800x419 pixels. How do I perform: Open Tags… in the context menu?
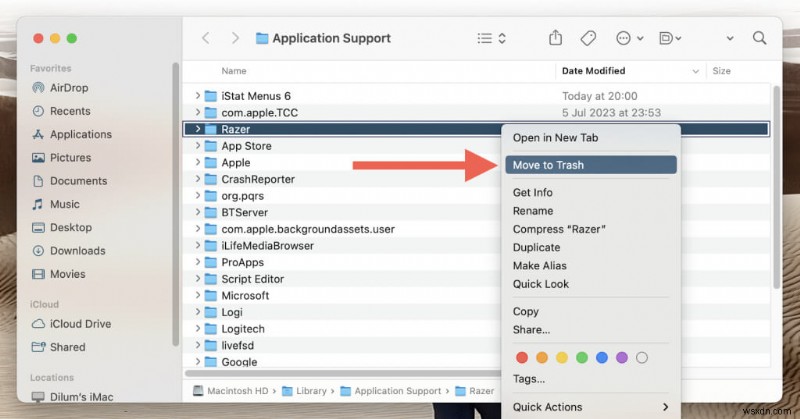coord(591,379)
